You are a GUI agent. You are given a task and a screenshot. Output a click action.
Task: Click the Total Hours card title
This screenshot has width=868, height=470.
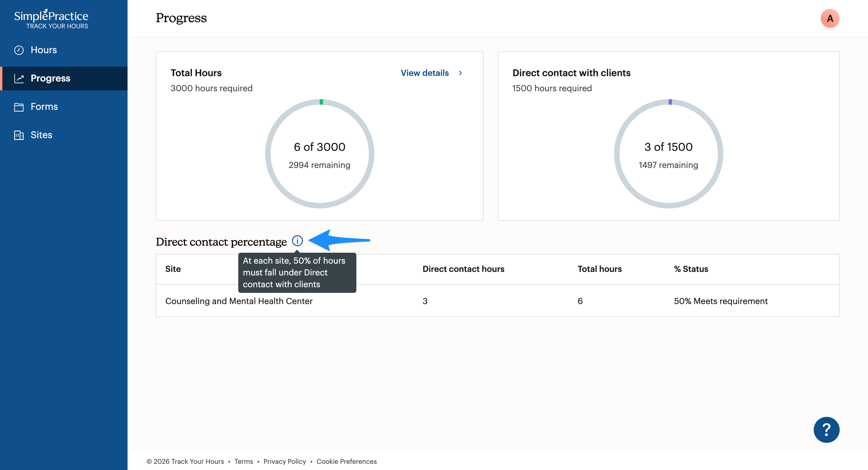coord(196,73)
